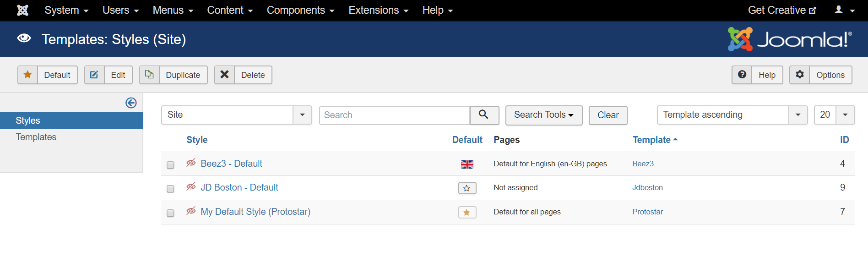The width and height of the screenshot is (868, 279).
Task: Click the 'Default for all pages' text
Action: point(527,212)
